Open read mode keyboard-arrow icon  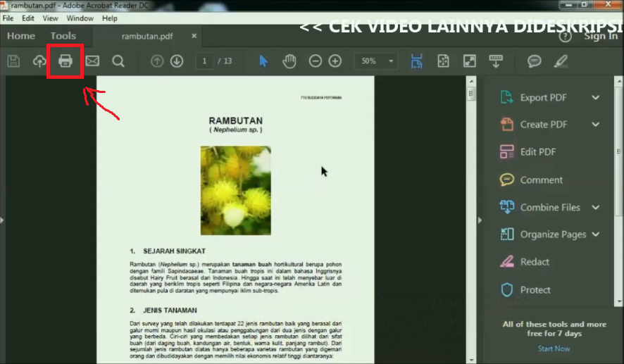[x=496, y=61]
